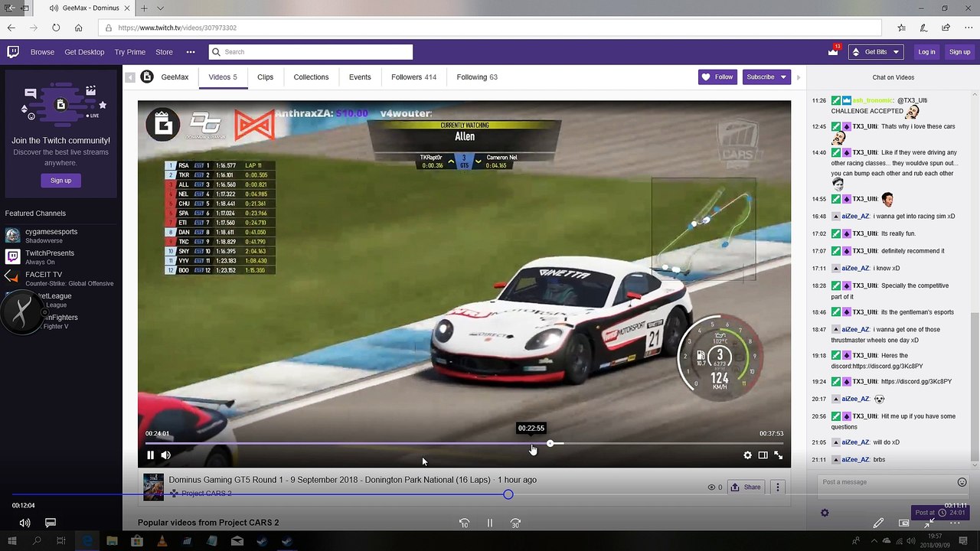The width and height of the screenshot is (980, 551).
Task: Click the overlay volume speaker icon
Action: 25,523
